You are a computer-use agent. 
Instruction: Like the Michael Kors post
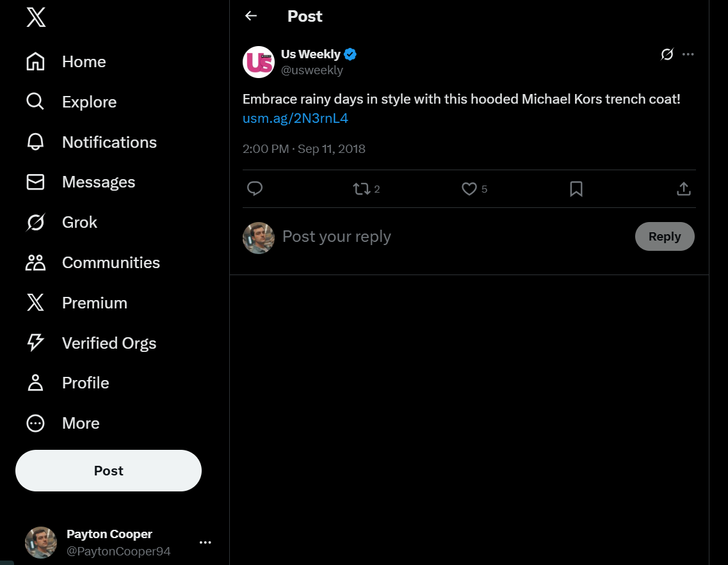pyautogui.click(x=469, y=189)
